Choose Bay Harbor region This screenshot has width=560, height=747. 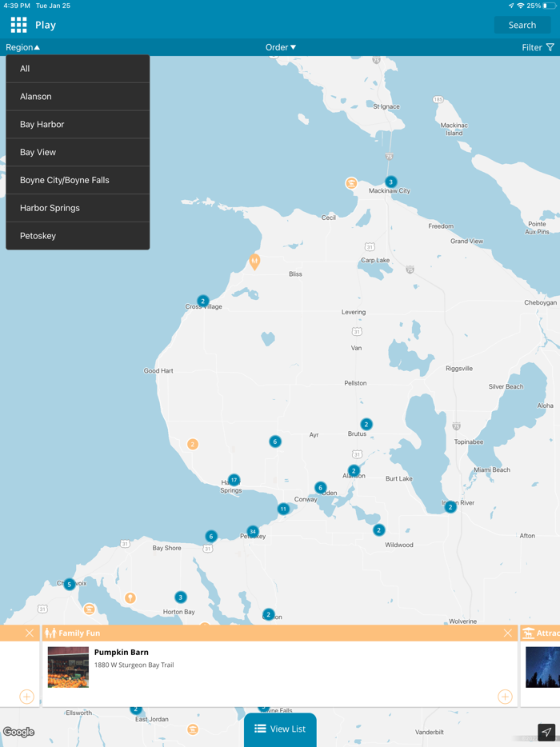click(78, 124)
